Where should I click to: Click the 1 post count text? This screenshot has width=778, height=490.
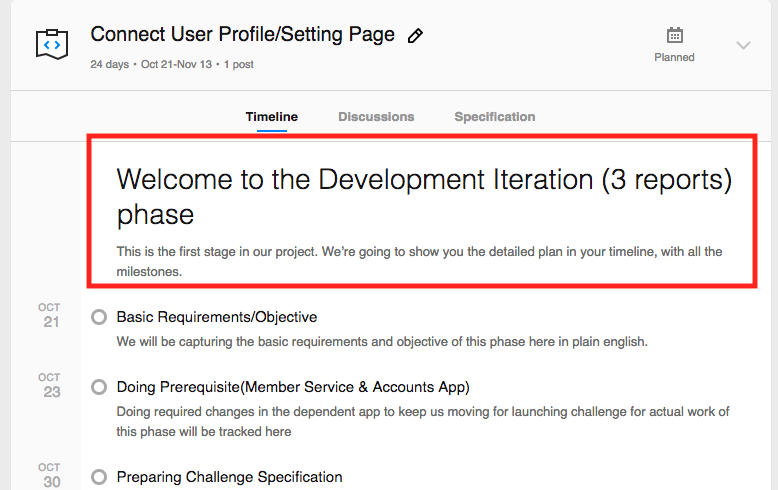pos(239,65)
